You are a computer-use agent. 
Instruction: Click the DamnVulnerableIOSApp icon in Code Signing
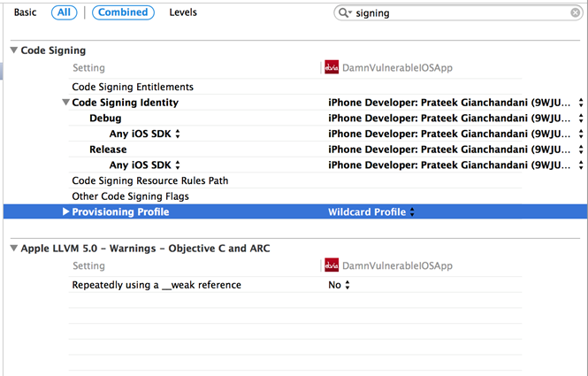click(x=332, y=67)
